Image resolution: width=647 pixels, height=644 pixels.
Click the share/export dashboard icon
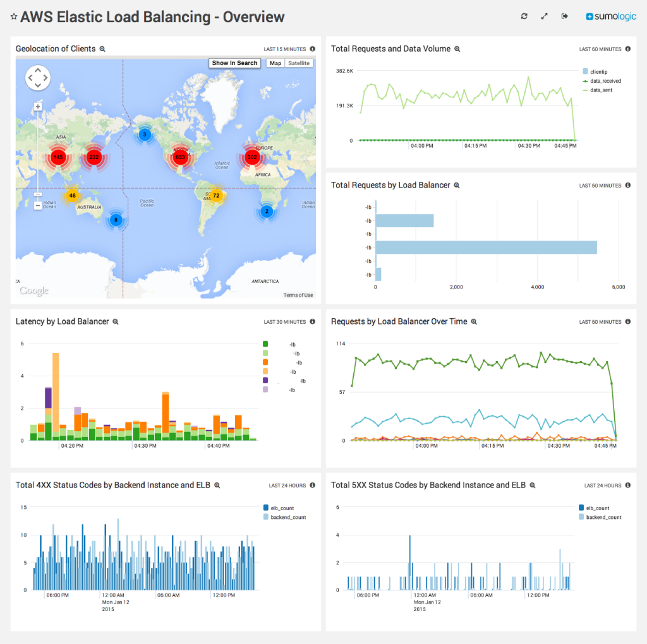click(564, 16)
